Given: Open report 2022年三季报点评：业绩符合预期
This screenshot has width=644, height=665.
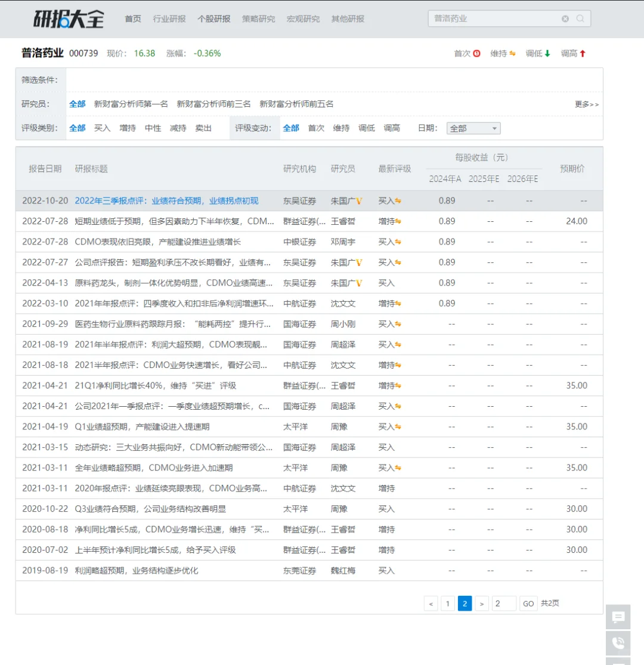Looking at the screenshot, I should (x=166, y=201).
